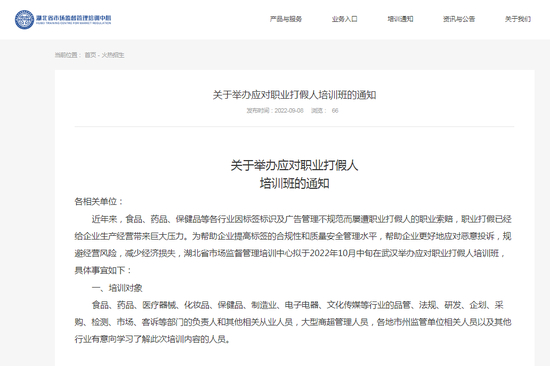This screenshot has width=550, height=366.
Task: Open the 资讯与公告 menu
Action: tap(459, 19)
